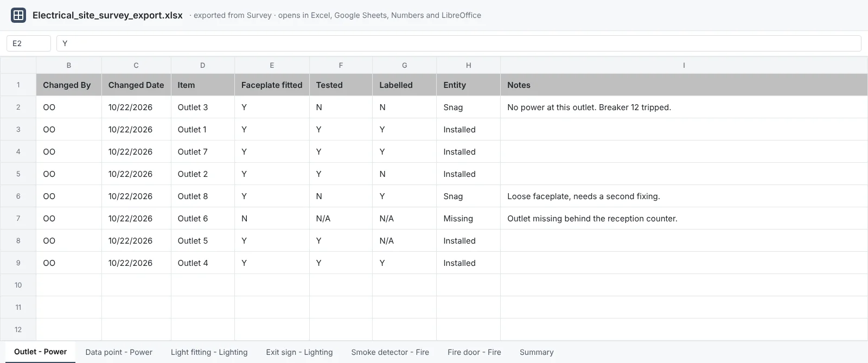Select column I header
868x363 pixels.
point(684,65)
